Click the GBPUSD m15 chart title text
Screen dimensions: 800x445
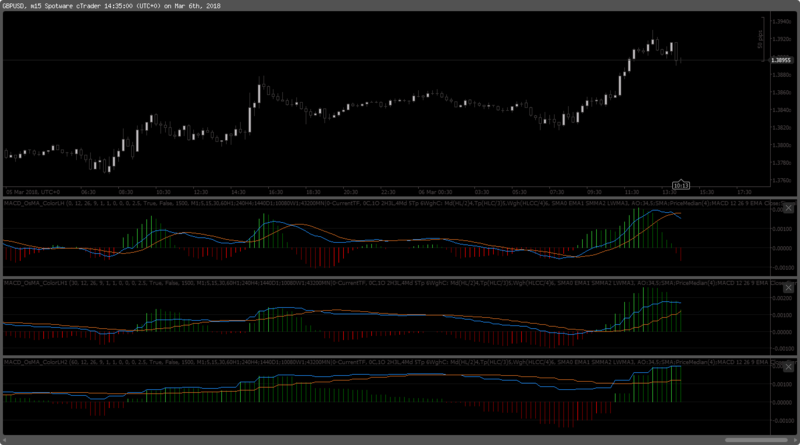coord(110,6)
